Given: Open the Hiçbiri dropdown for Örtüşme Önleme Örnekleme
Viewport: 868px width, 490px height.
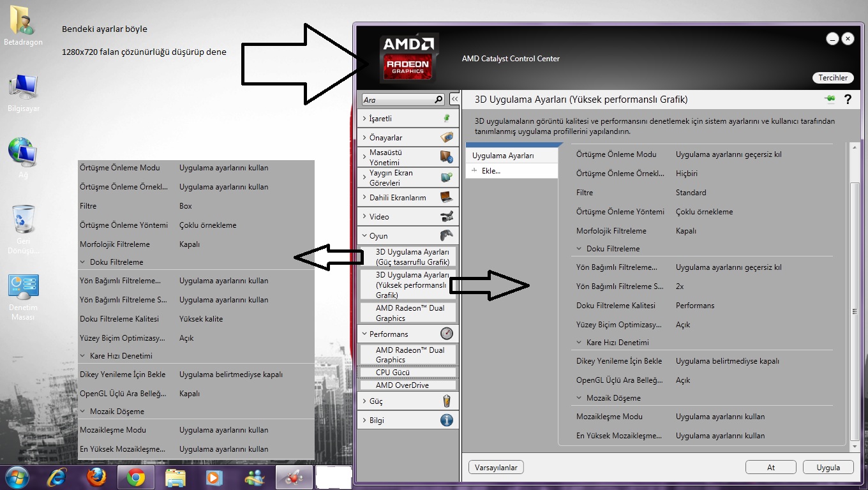Looking at the screenshot, I should pyautogui.click(x=687, y=173).
